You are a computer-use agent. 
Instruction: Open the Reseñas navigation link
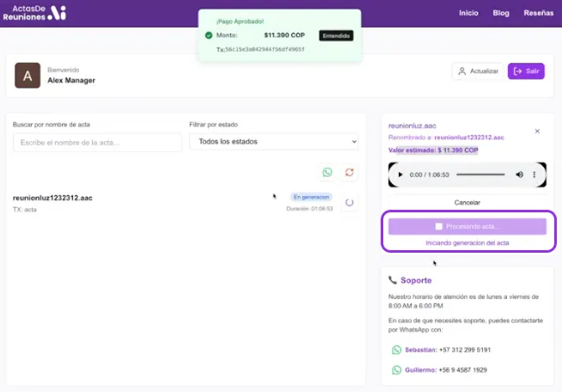pyautogui.click(x=539, y=13)
